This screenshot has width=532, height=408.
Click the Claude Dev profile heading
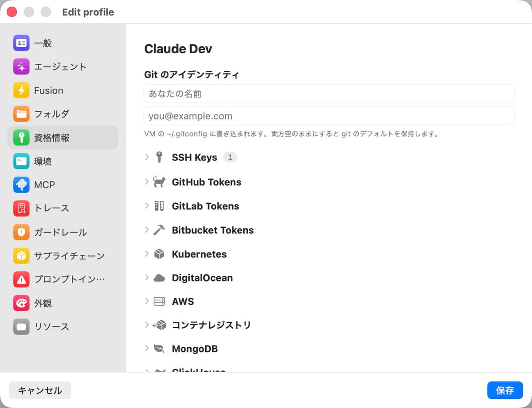tap(178, 49)
